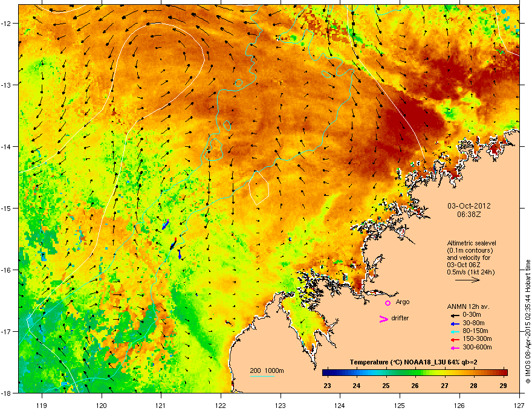
Task: Click longitude axis label 119
Action: tap(42, 405)
